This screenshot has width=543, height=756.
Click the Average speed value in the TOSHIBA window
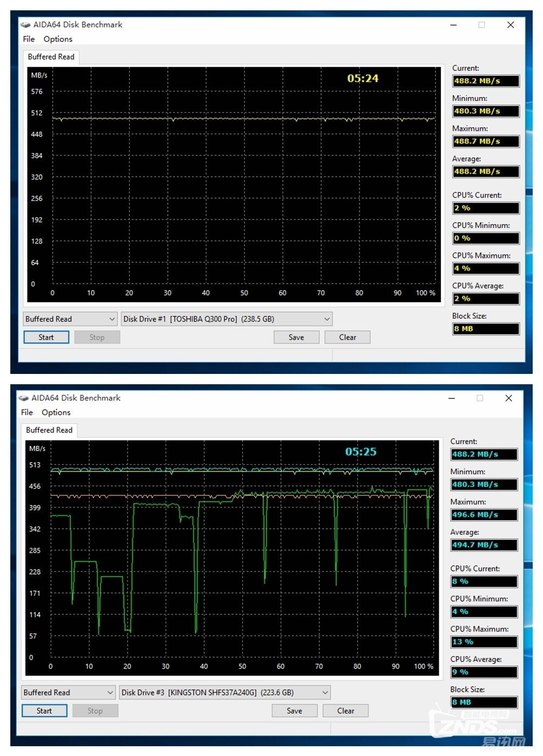[486, 172]
